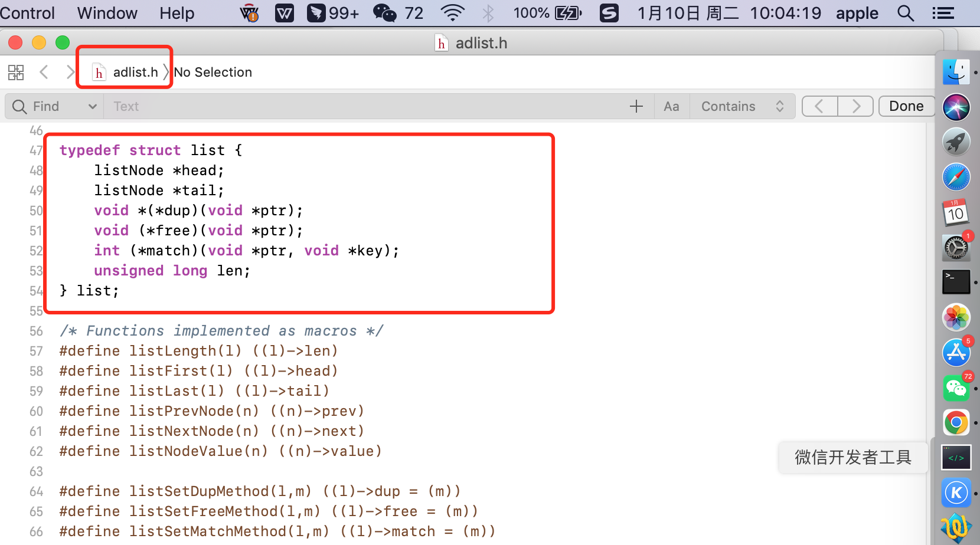Click the battery 100% indicator
The width and height of the screenshot is (980, 545).
click(x=547, y=13)
